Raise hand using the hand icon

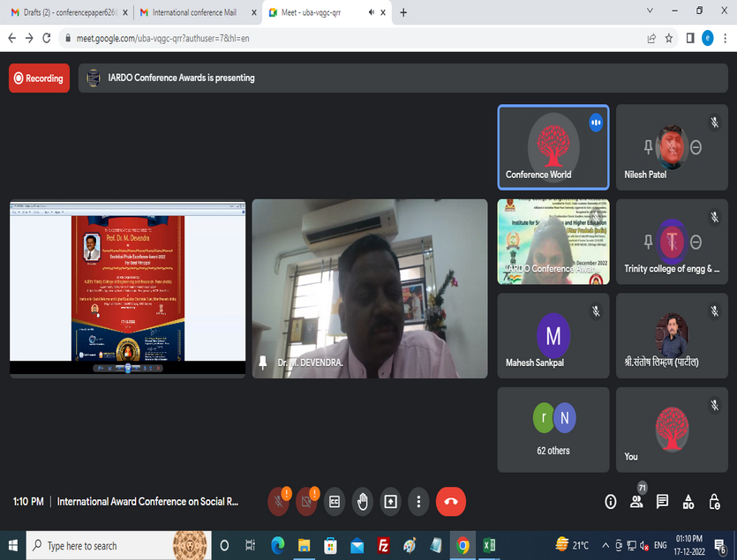coord(363,502)
